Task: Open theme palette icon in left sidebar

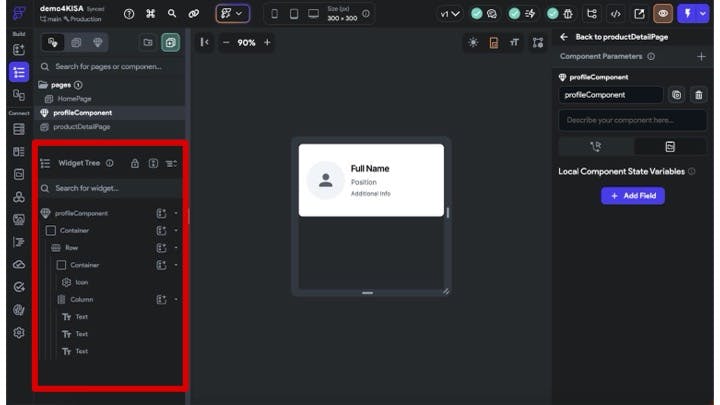Action: [19, 310]
